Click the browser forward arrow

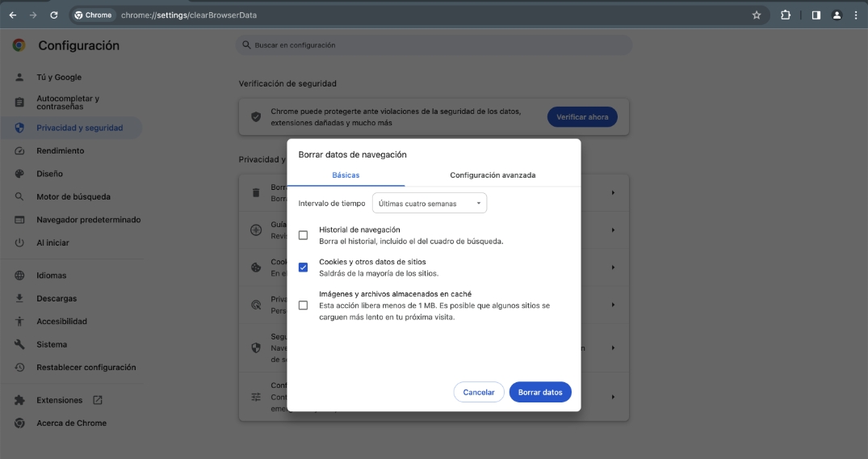pos(33,15)
